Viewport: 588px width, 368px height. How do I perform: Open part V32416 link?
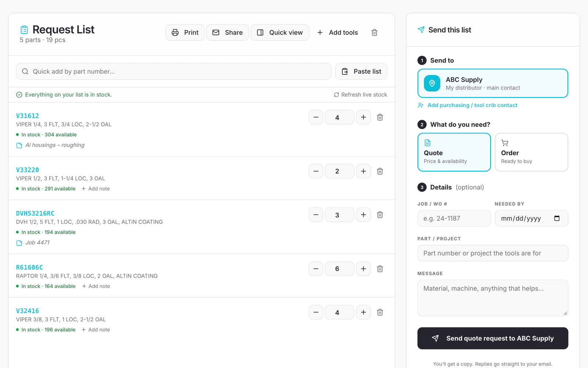point(28,311)
